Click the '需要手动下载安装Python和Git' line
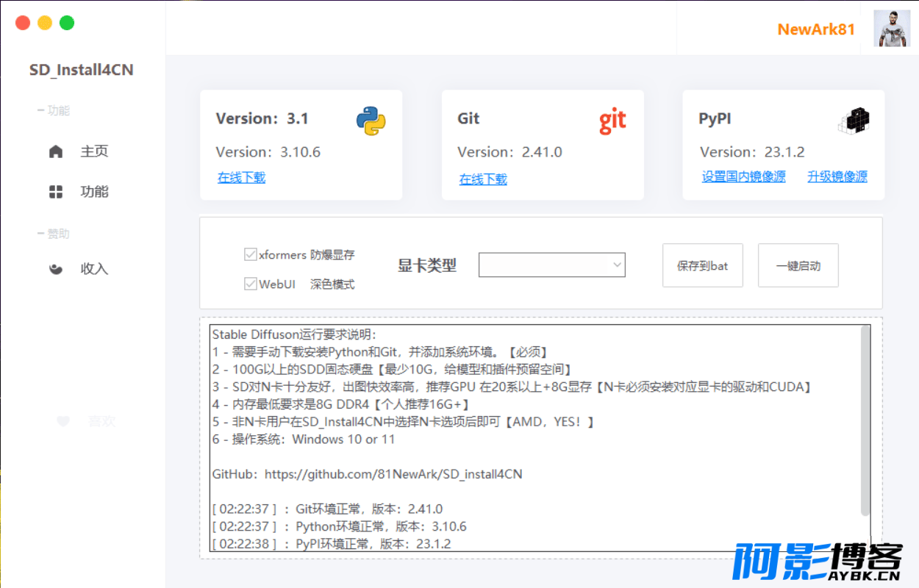The height and width of the screenshot is (588, 919). click(x=380, y=352)
